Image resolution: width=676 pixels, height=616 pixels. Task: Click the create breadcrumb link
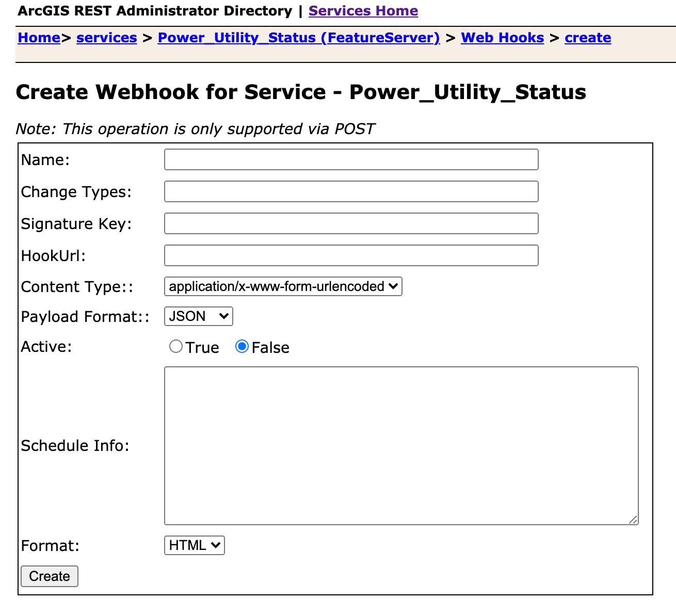coord(588,38)
